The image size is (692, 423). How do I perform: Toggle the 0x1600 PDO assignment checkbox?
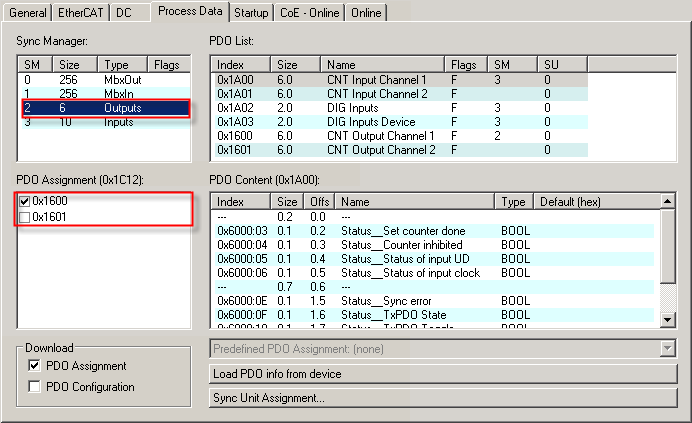(25, 202)
